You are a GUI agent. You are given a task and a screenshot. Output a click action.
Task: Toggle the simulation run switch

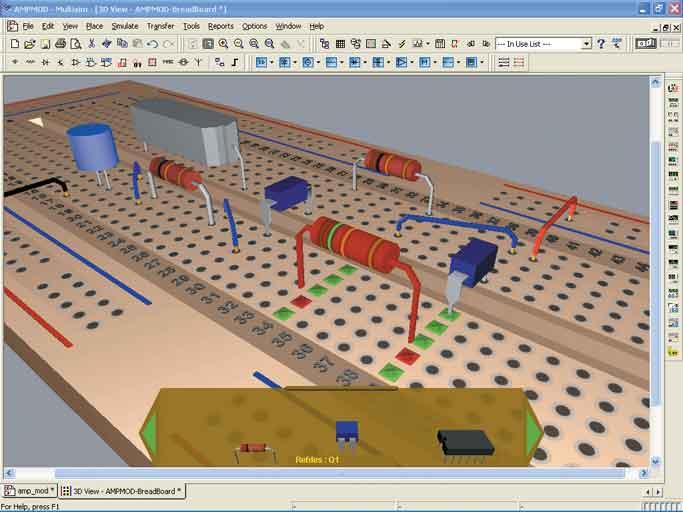click(x=646, y=43)
